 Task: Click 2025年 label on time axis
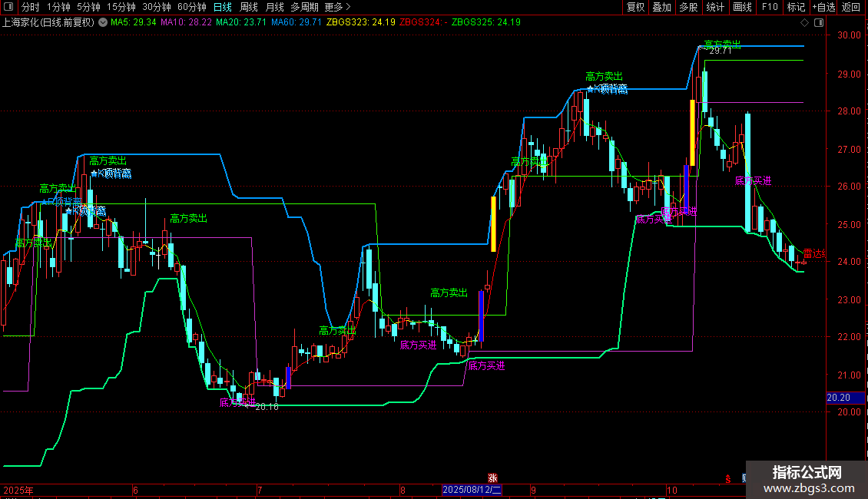(18, 490)
